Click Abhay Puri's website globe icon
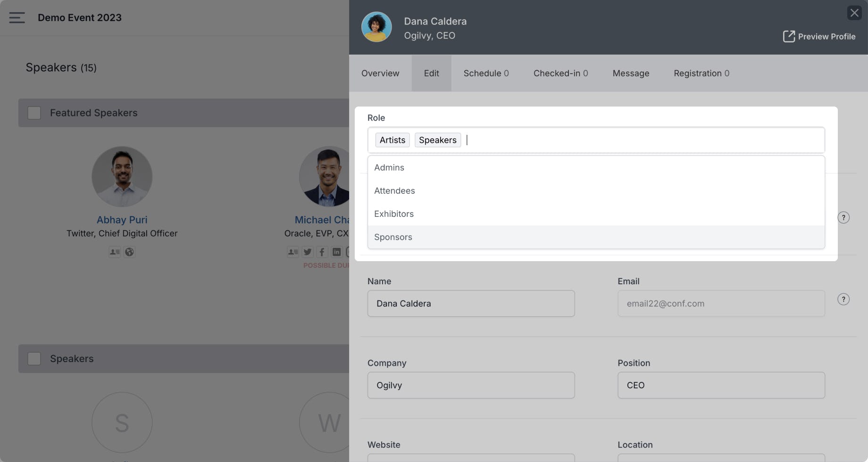Viewport: 868px width, 462px height. click(129, 252)
